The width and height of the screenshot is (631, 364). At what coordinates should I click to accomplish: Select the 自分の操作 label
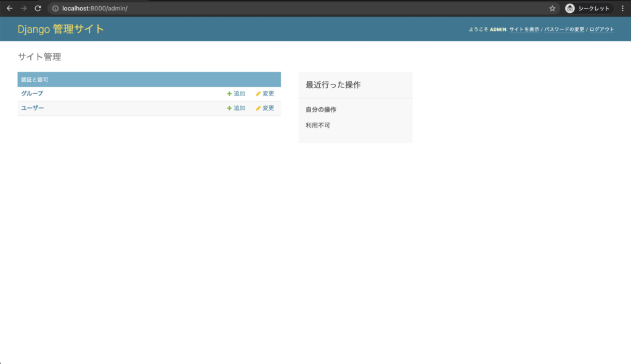point(320,110)
